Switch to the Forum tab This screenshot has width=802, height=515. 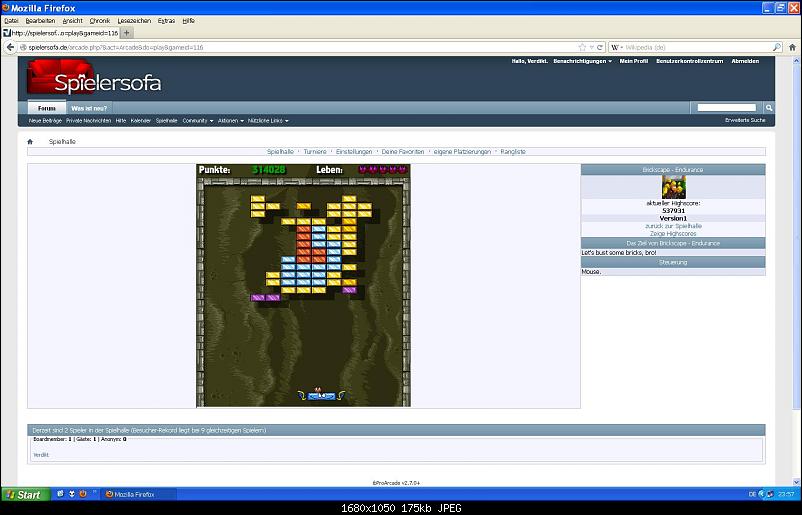47,108
